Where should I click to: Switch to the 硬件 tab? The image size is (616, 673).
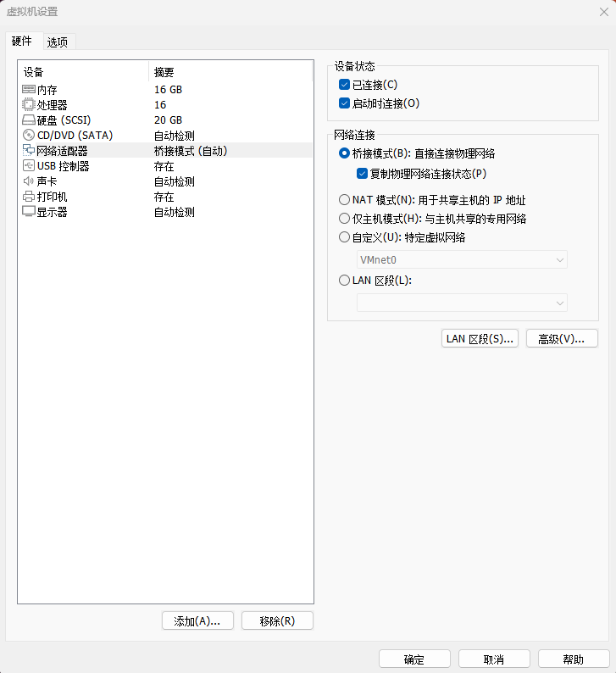click(x=22, y=42)
